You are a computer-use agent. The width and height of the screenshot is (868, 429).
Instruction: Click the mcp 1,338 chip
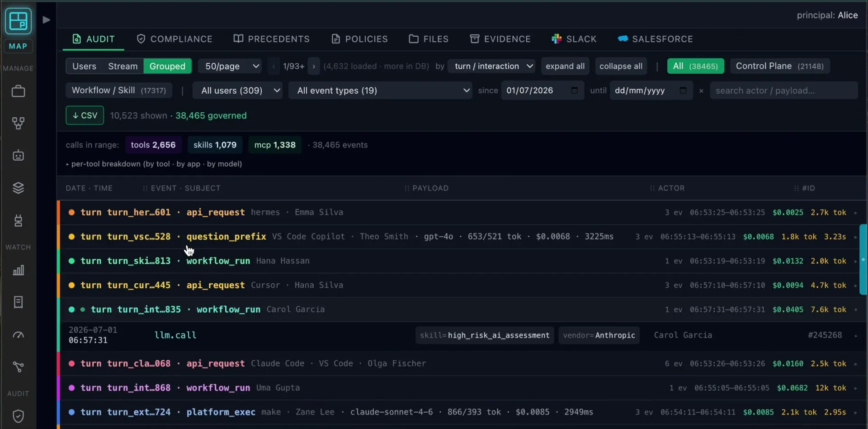(275, 145)
